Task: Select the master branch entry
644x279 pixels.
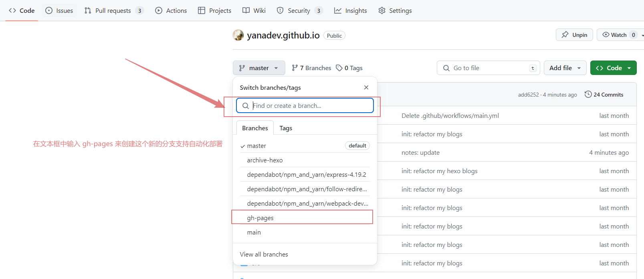Action: [x=305, y=146]
